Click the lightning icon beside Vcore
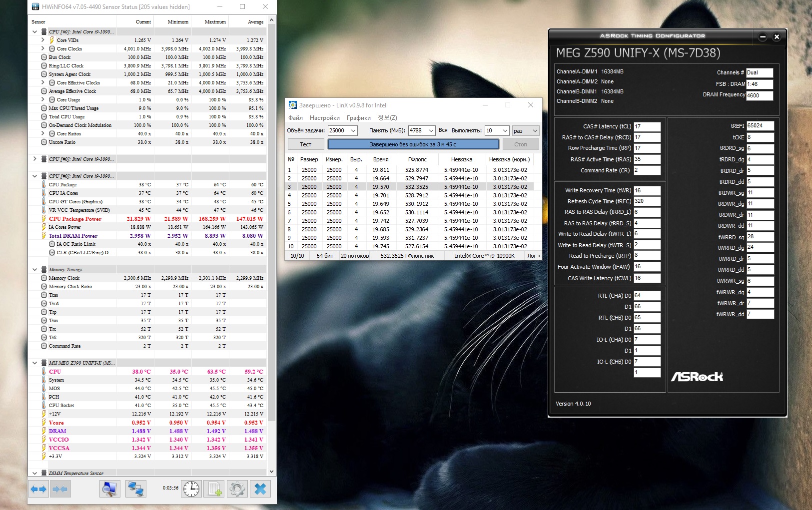 [44, 423]
